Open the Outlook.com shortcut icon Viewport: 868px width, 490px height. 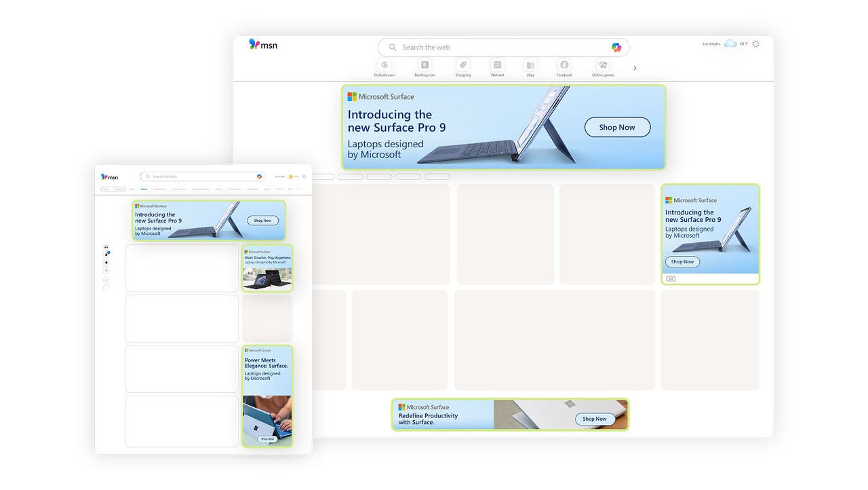384,65
